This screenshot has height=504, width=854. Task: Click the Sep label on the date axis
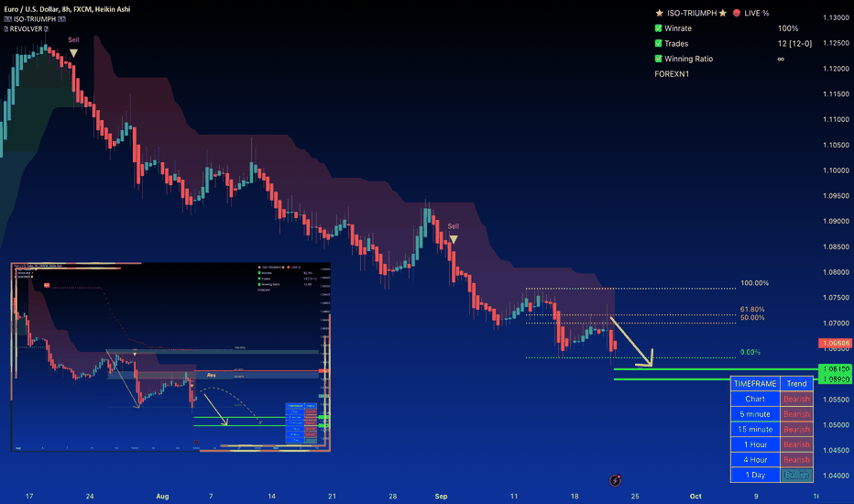(x=441, y=497)
